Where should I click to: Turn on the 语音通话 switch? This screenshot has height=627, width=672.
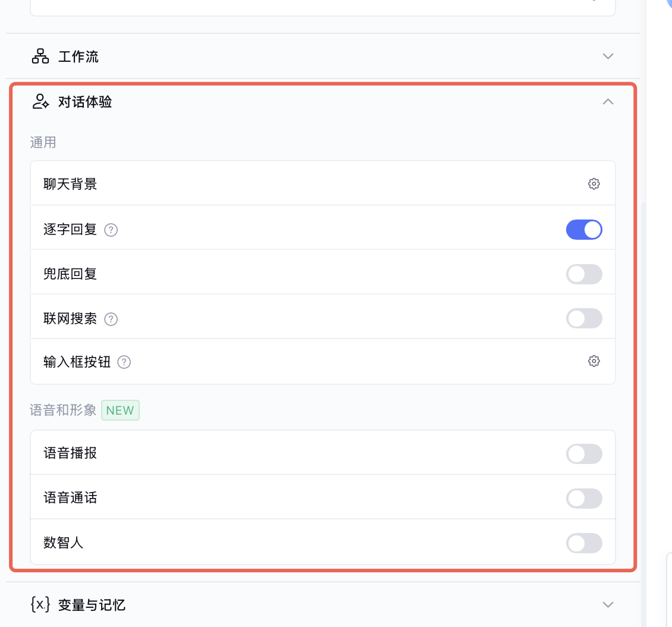click(584, 499)
